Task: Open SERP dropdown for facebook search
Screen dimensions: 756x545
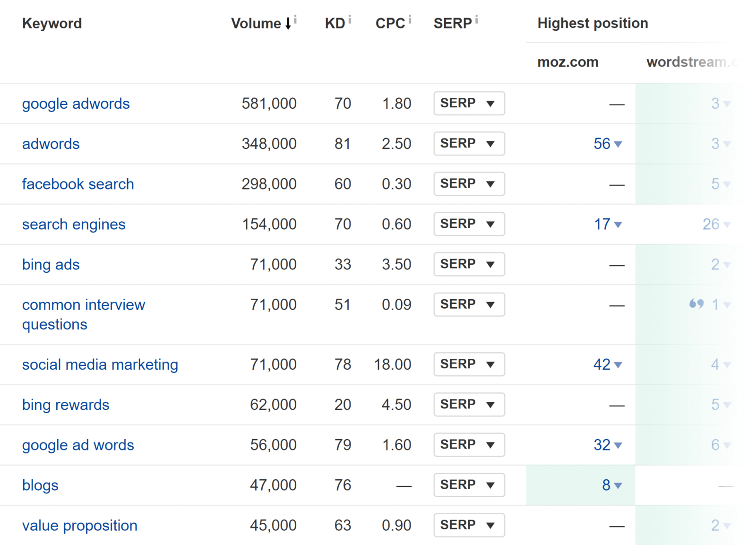Action: [469, 184]
